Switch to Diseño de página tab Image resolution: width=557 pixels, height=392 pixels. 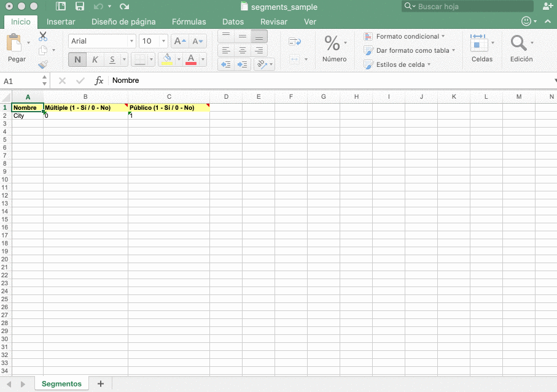pos(123,21)
